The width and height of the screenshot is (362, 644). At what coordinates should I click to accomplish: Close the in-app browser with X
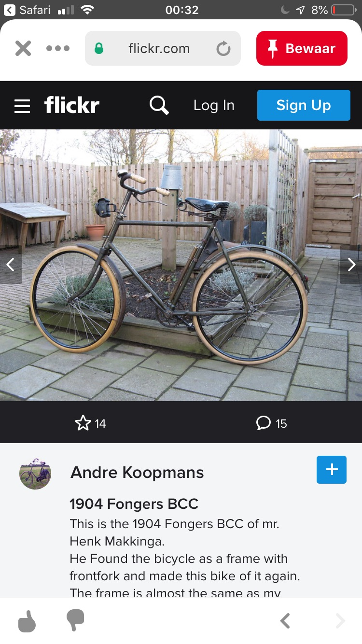tap(23, 48)
